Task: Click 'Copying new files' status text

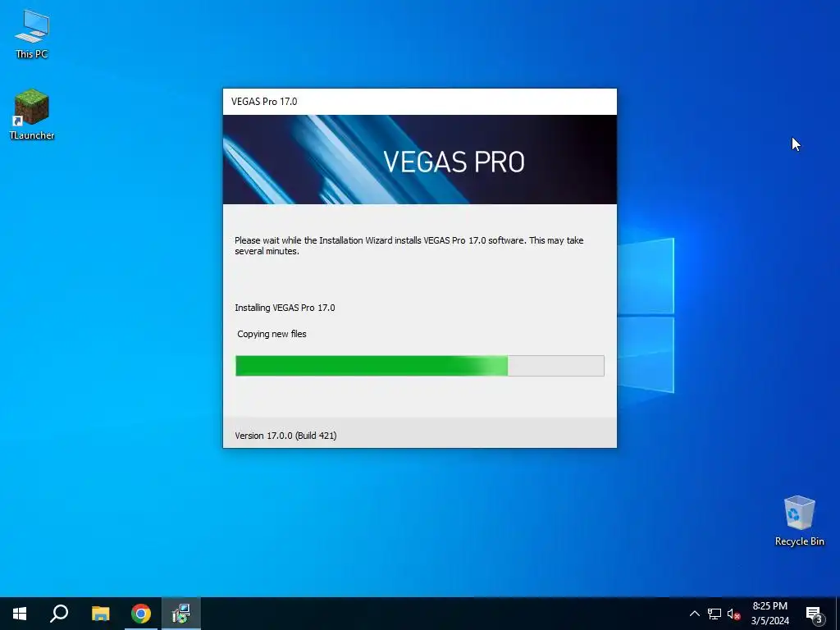Action: click(272, 334)
